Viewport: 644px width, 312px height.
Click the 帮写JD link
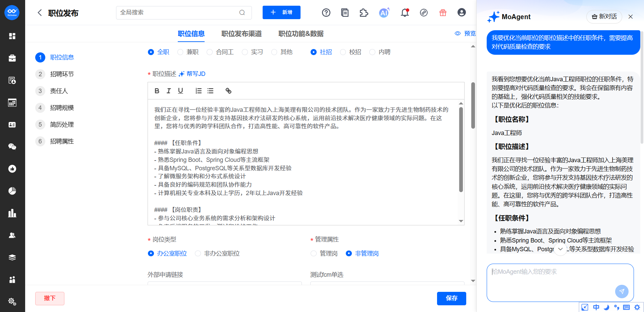(192, 74)
